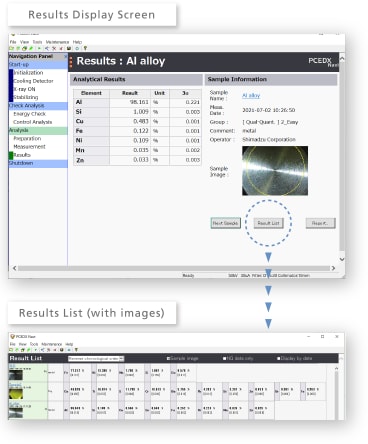Select Energy Check item
368x444 pixels.
pos(29,114)
